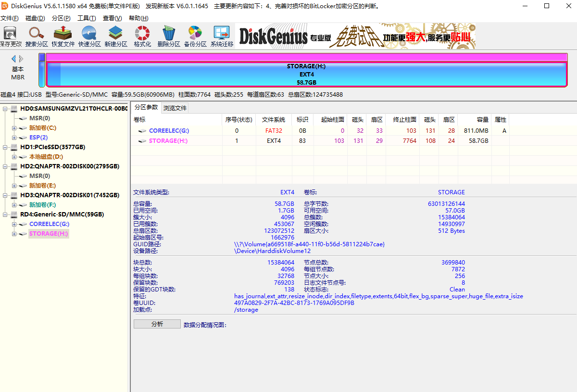Open the Search Partitions (搜索分区) tool
This screenshot has height=392, width=577.
(x=37, y=37)
